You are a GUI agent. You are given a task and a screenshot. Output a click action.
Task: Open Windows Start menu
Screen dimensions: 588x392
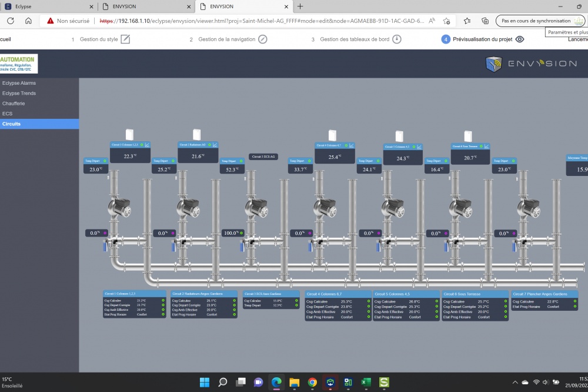point(205,382)
